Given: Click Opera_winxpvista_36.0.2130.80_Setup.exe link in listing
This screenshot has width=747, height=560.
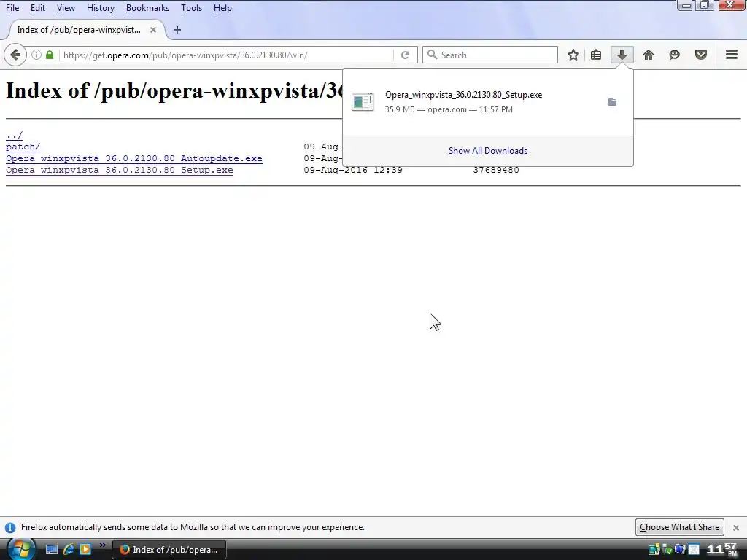Looking at the screenshot, I should (120, 170).
